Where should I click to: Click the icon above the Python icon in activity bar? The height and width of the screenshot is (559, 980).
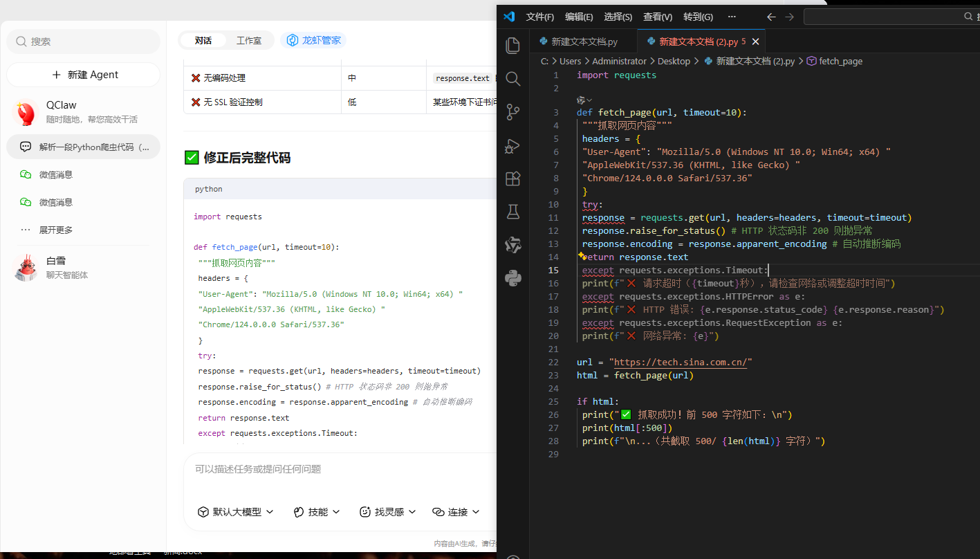pos(512,245)
